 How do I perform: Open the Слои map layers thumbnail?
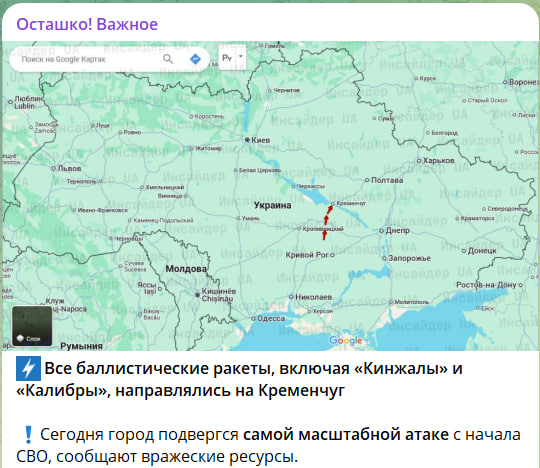pyautogui.click(x=32, y=326)
